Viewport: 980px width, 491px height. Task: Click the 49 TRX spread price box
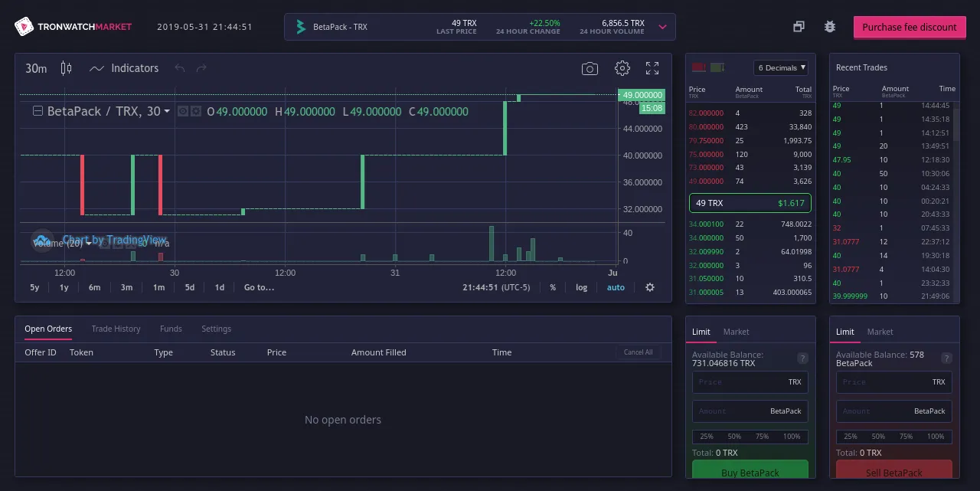[x=750, y=203]
